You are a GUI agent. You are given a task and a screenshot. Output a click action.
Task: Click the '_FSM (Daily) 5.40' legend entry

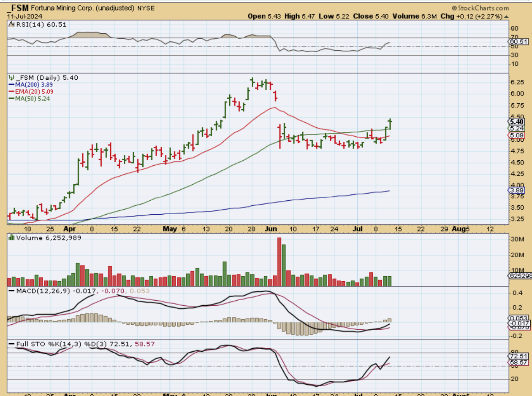(46, 78)
